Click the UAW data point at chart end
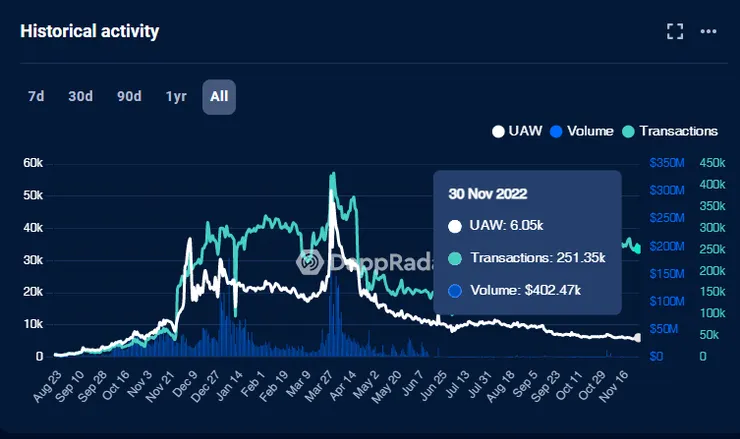This screenshot has height=439, width=740. pos(637,338)
